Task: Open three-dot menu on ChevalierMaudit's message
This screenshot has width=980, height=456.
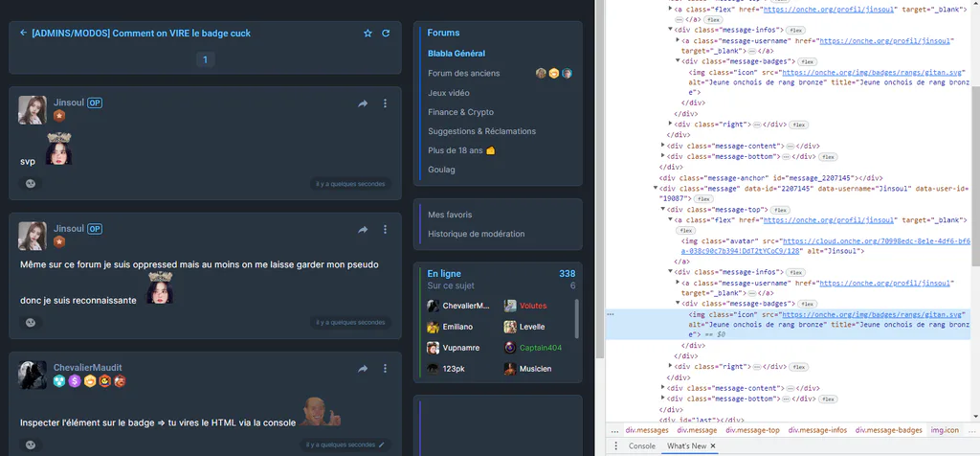Action: (385, 369)
